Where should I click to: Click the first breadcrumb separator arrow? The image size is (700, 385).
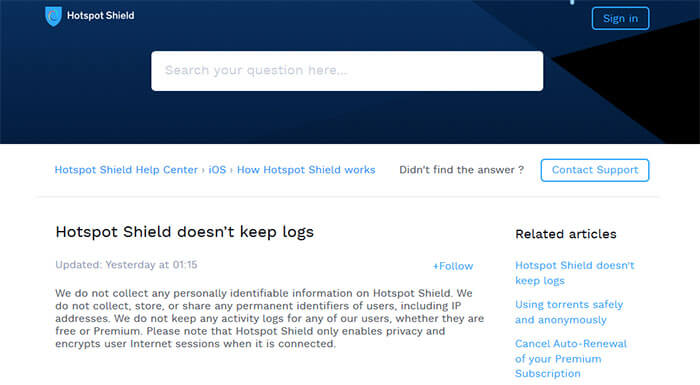pyautogui.click(x=203, y=170)
